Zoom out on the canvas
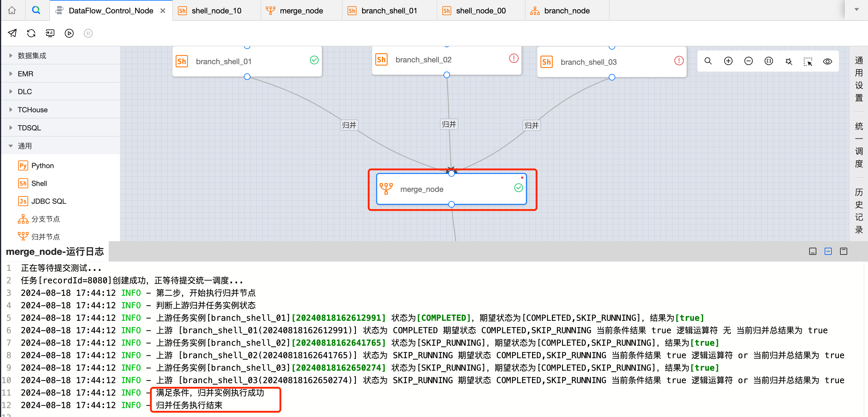868x417 pixels. [748, 61]
